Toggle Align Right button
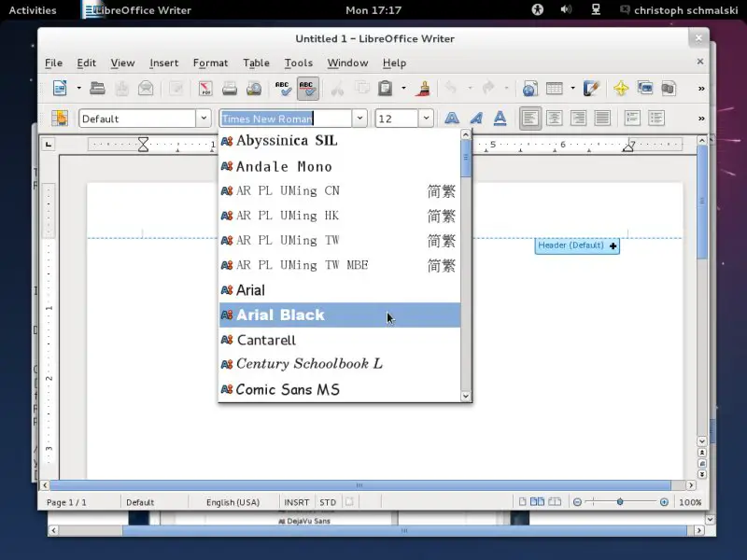This screenshot has height=560, width=747. [578, 119]
